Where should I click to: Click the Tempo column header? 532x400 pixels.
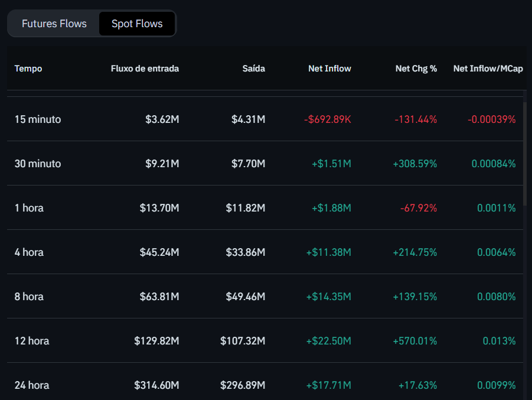28,69
